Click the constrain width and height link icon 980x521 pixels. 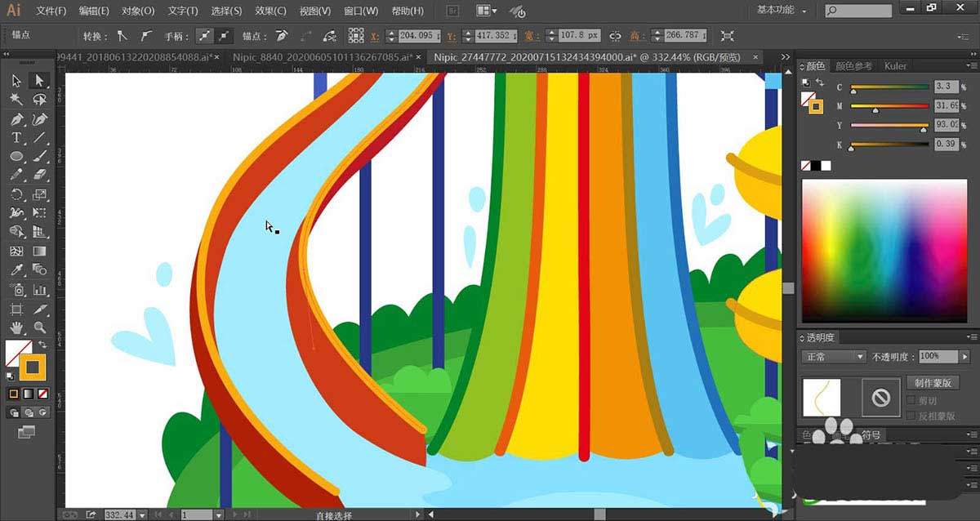pos(615,37)
